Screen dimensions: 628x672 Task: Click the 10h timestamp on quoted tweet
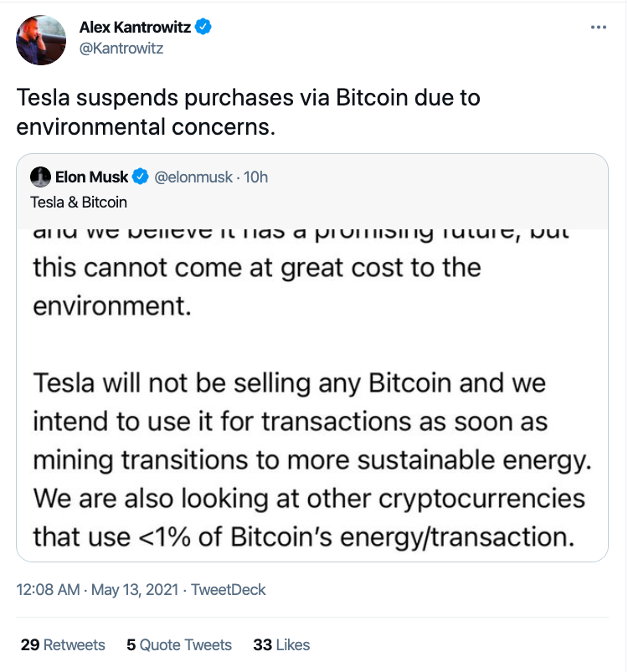point(255,177)
